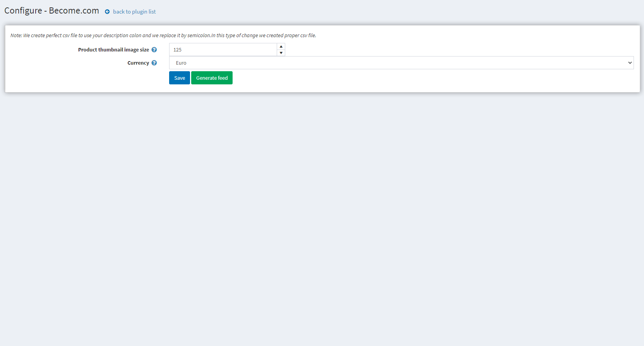Click the back arrow circle icon
The width and height of the screenshot is (644, 346).
pos(107,12)
